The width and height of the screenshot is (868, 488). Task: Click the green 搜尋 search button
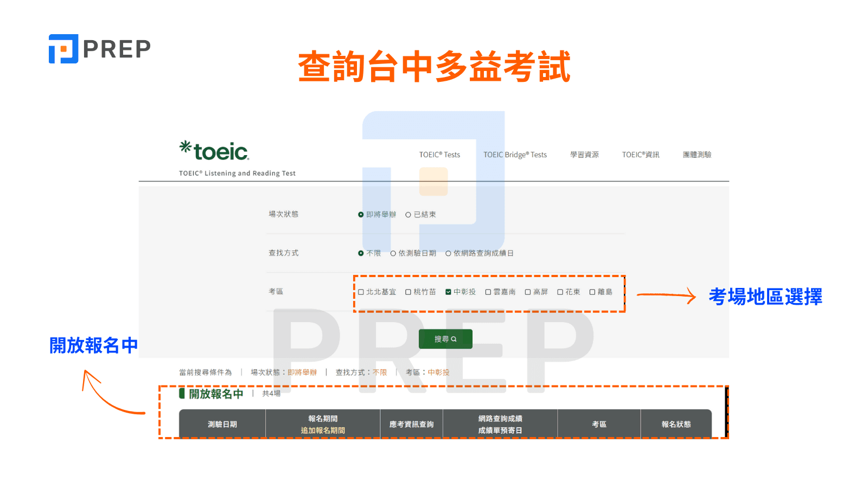point(445,339)
